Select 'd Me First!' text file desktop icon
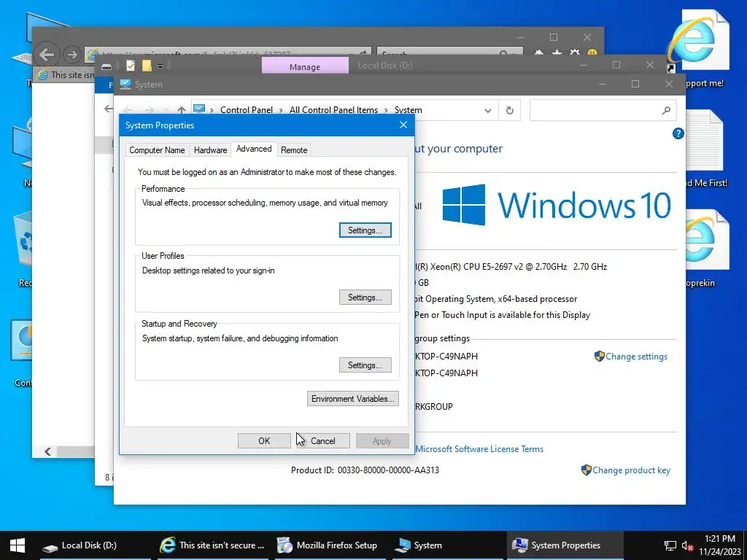The width and height of the screenshot is (747, 560). pos(705,149)
